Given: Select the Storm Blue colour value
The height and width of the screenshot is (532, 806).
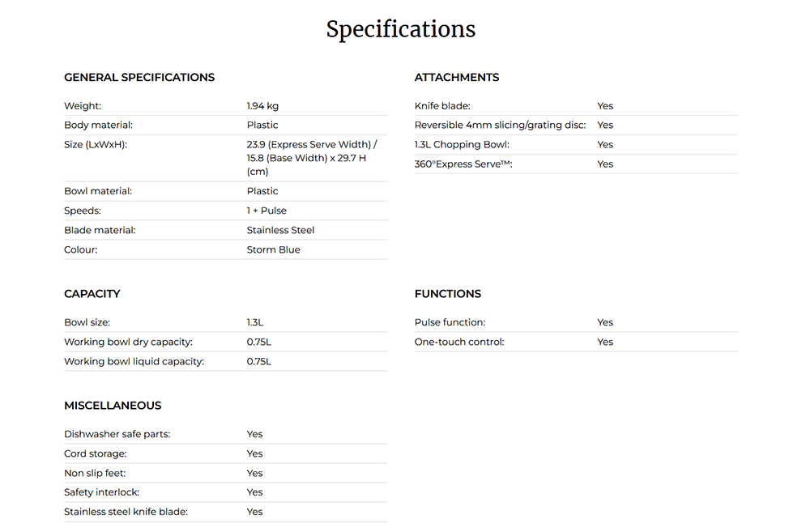Looking at the screenshot, I should [273, 250].
